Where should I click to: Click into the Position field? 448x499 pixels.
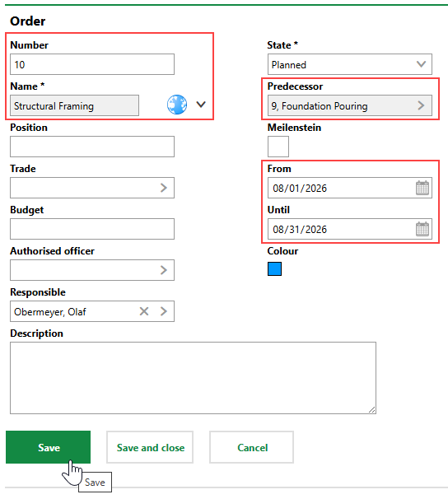(x=92, y=147)
